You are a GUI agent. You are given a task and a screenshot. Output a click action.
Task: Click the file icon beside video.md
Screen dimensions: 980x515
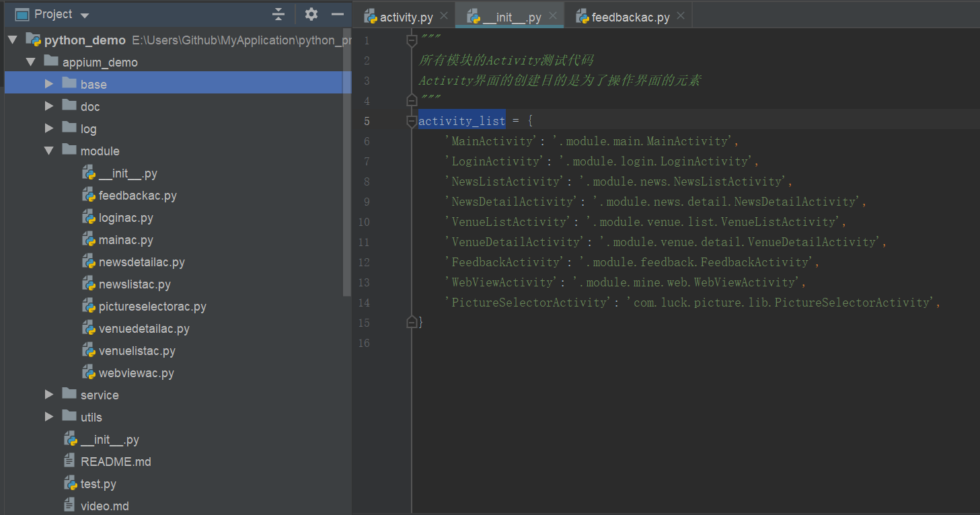pyautogui.click(x=70, y=505)
